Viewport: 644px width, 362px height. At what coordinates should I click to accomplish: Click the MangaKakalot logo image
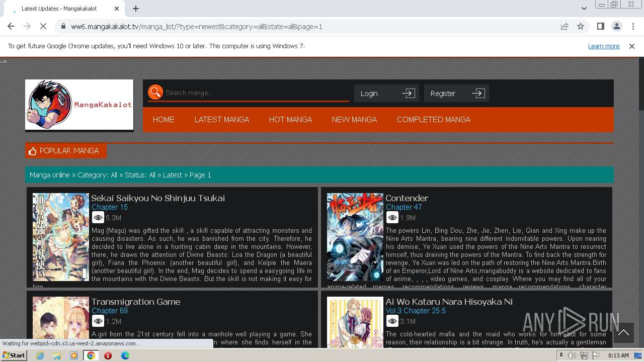point(79,105)
